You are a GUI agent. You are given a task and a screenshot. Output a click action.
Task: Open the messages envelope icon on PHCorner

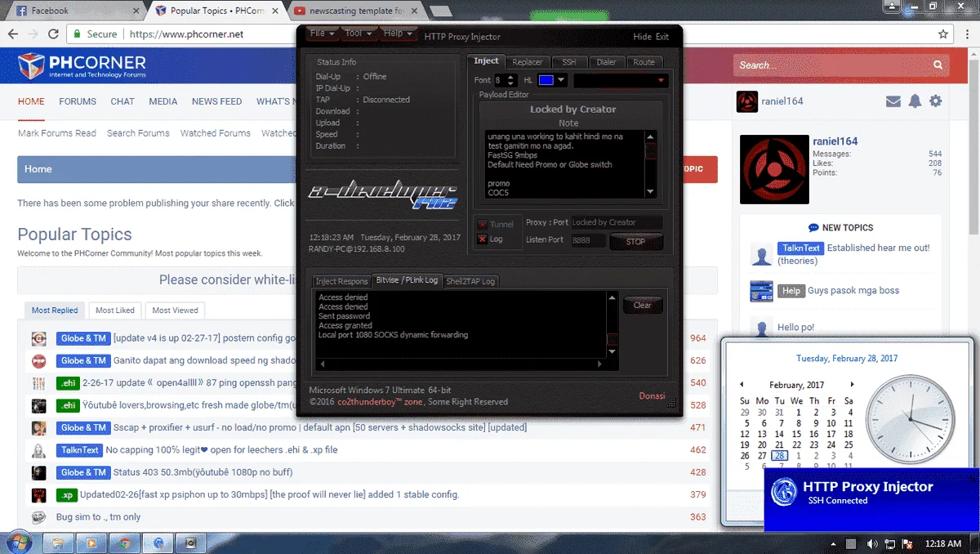tap(893, 101)
